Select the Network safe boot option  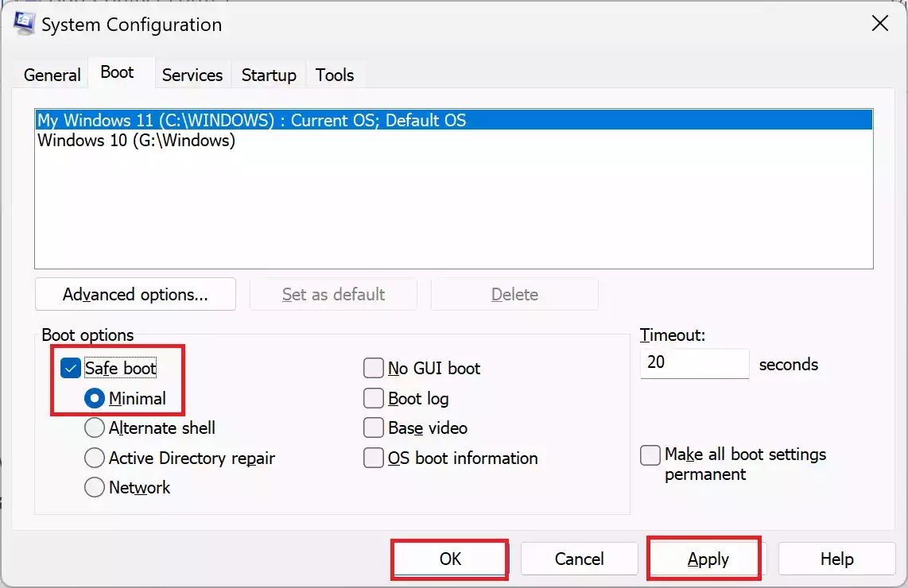(94, 487)
